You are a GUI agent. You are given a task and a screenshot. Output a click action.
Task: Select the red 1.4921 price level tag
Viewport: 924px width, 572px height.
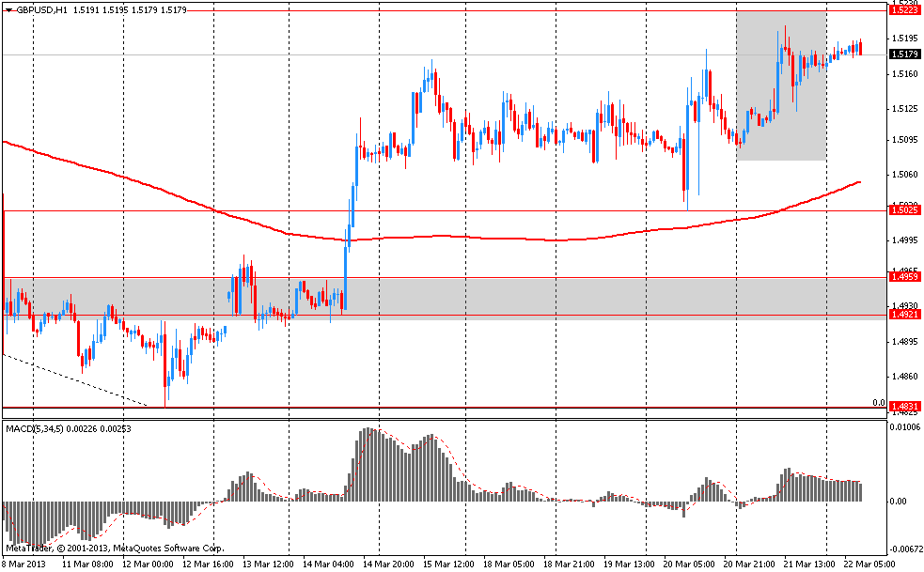click(904, 315)
